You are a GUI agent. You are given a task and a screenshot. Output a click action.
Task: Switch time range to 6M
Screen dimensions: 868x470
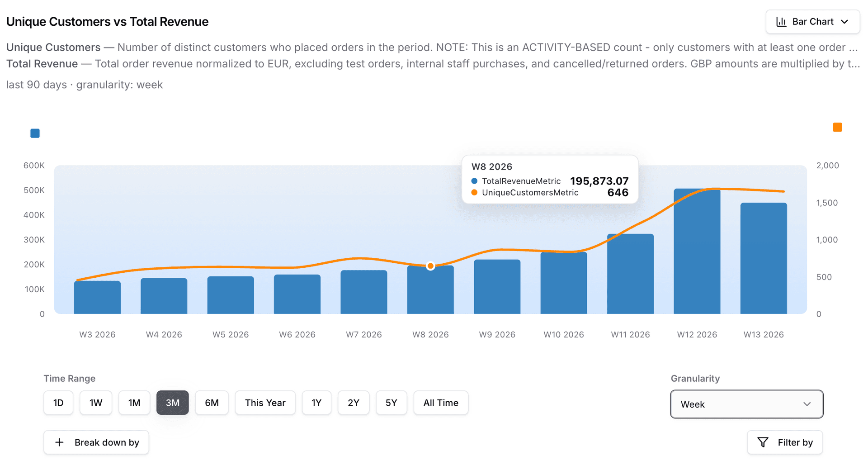coord(212,403)
